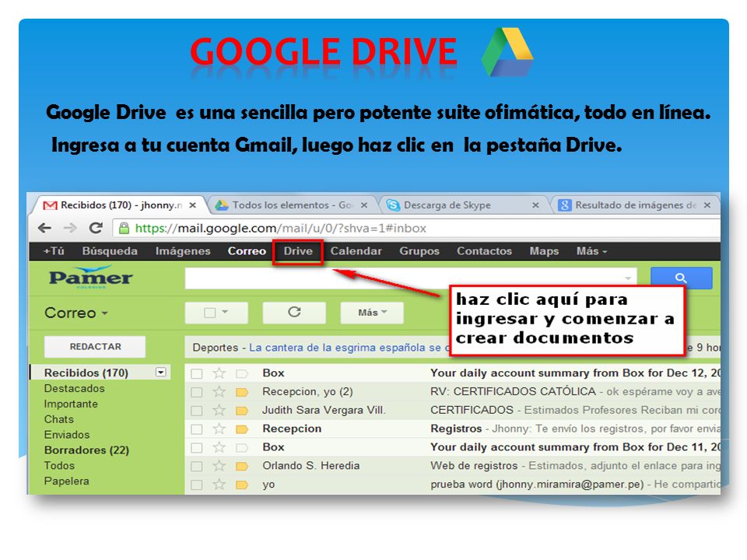The height and width of the screenshot is (560, 747).
Task: Click the green padlock in the address bar
Action: click(124, 228)
